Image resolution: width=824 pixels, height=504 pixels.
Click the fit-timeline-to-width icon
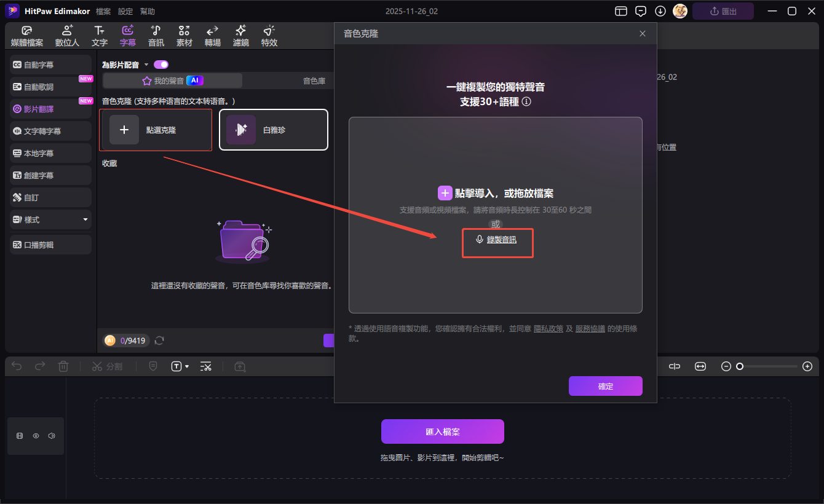700,366
